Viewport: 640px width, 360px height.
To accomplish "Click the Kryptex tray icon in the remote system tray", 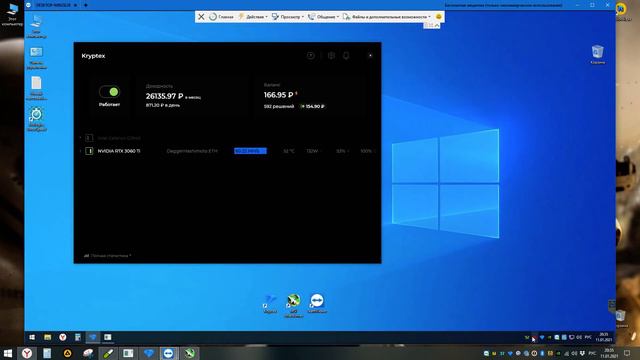I will (x=542, y=338).
